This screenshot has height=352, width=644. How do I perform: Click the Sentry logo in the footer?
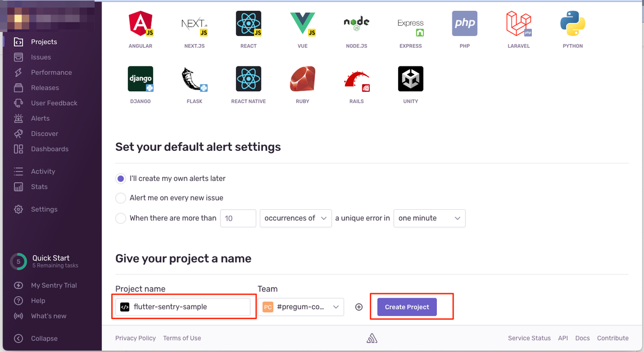(371, 338)
